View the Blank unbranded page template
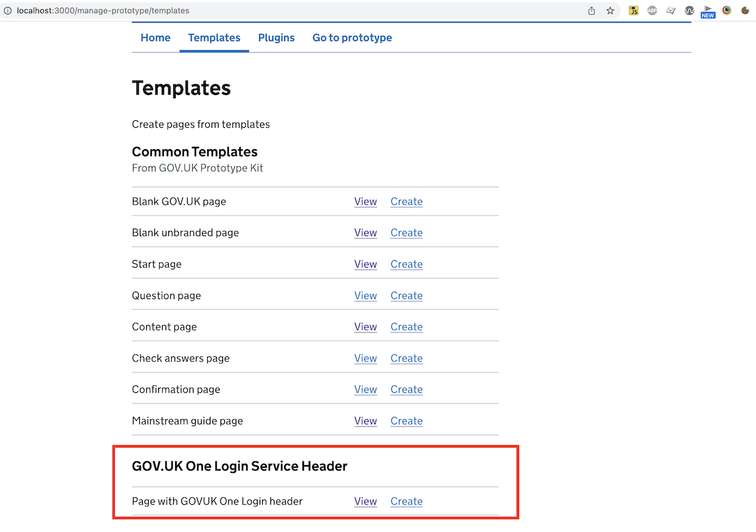 365,232
